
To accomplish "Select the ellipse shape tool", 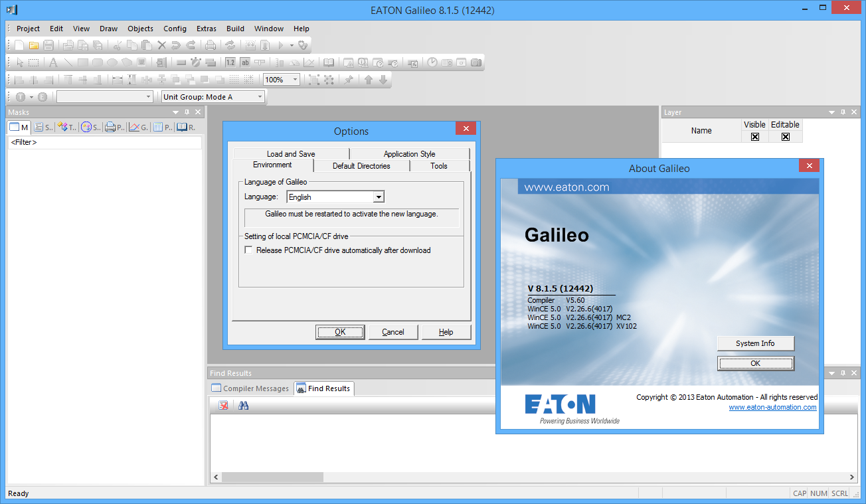I will point(112,63).
